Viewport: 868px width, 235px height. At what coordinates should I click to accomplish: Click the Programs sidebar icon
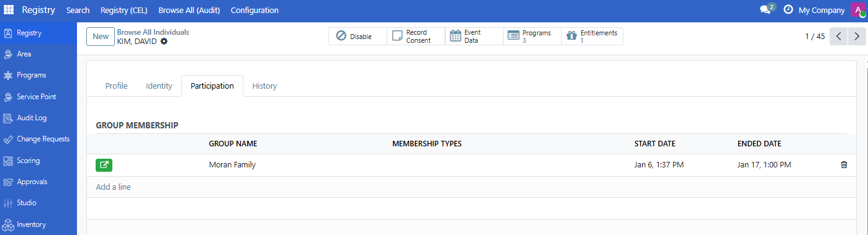coord(8,75)
